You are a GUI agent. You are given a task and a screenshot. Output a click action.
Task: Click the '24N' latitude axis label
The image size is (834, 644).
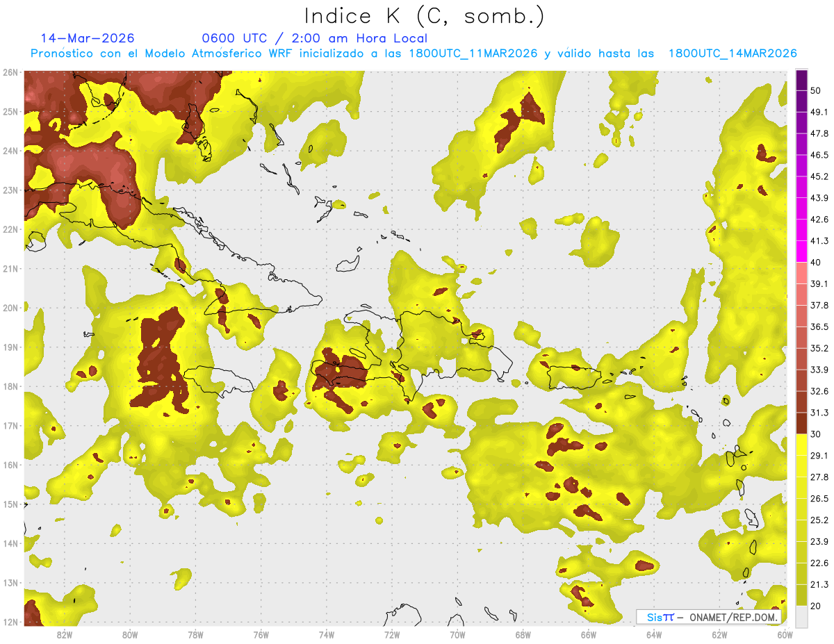[10, 151]
